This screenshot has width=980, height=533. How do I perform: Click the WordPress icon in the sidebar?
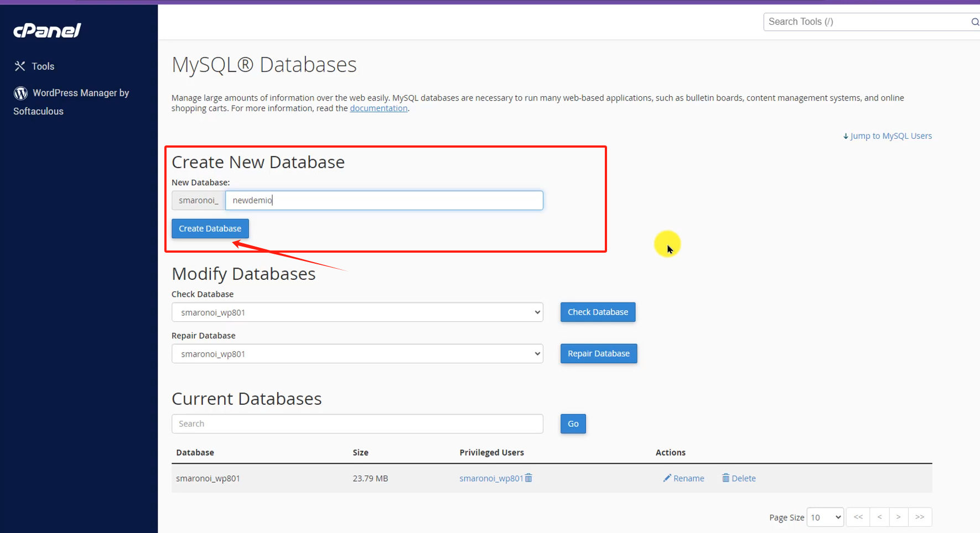(20, 93)
